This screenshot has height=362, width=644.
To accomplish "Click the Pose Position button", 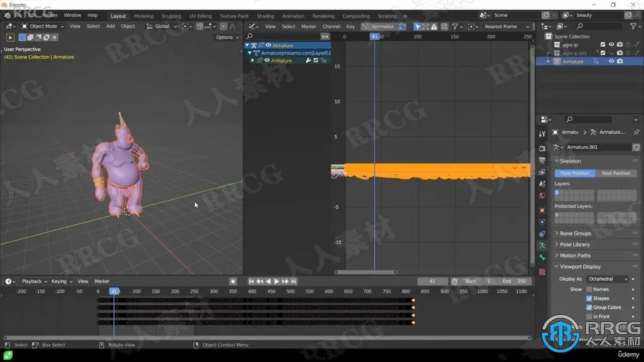I will pyautogui.click(x=575, y=173).
